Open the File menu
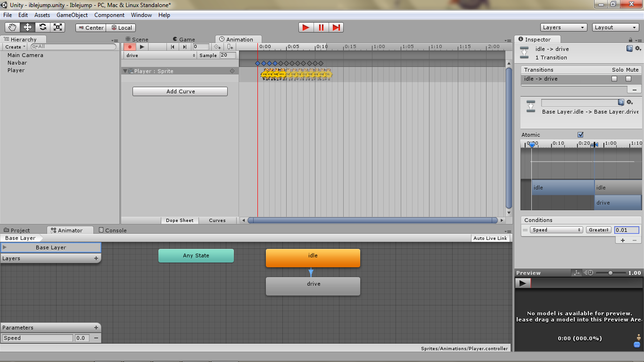This screenshot has height=362, width=644. 8,15
